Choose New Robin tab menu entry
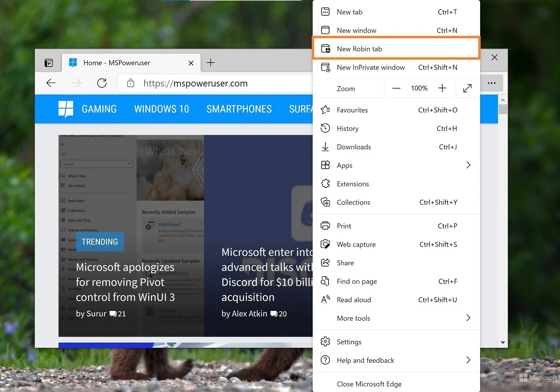 click(396, 49)
